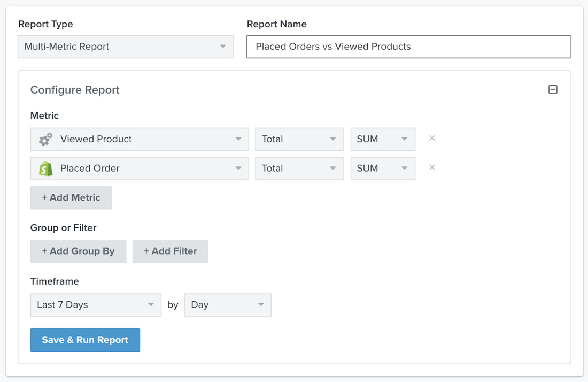Image resolution: width=588 pixels, height=382 pixels.
Task: Collapse the Configure Report section
Action: click(553, 89)
